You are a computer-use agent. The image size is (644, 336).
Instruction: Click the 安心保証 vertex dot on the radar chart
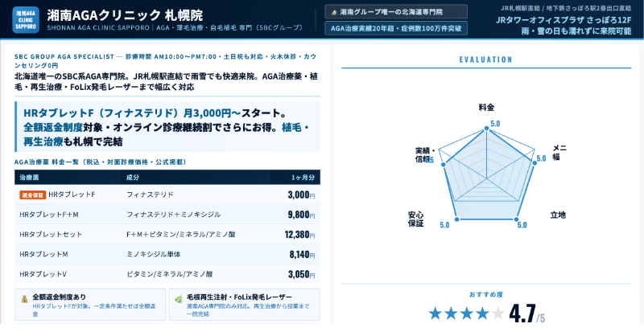[x=456, y=218]
